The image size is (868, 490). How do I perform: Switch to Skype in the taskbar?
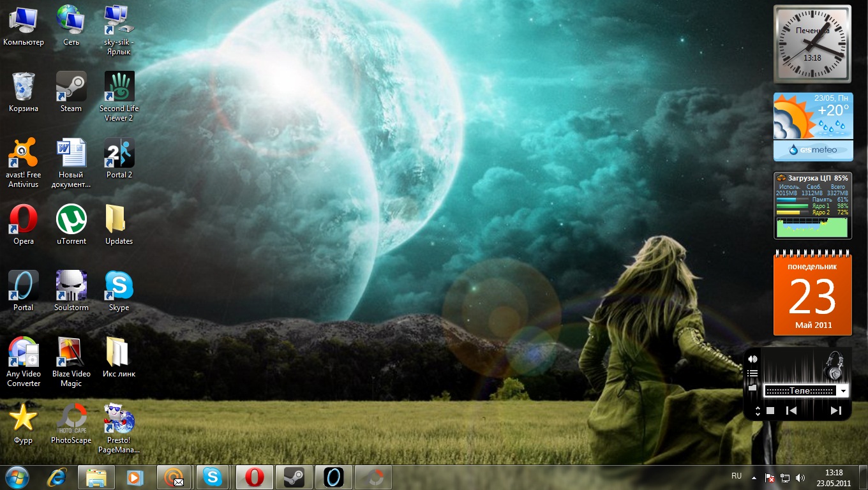[x=213, y=477]
